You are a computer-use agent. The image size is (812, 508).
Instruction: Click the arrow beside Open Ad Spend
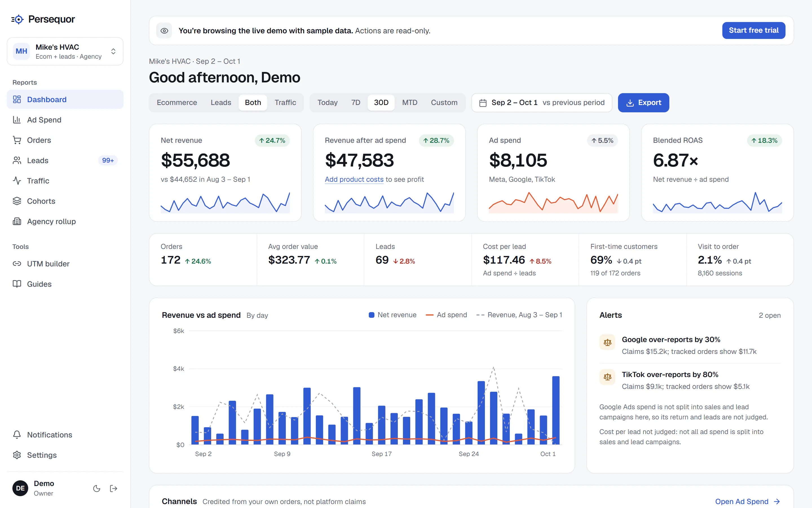click(777, 502)
